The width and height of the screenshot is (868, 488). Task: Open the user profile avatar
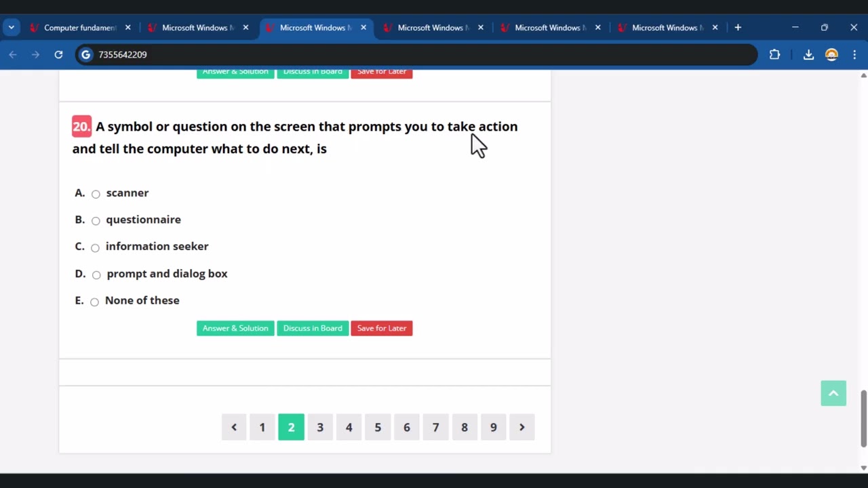831,54
